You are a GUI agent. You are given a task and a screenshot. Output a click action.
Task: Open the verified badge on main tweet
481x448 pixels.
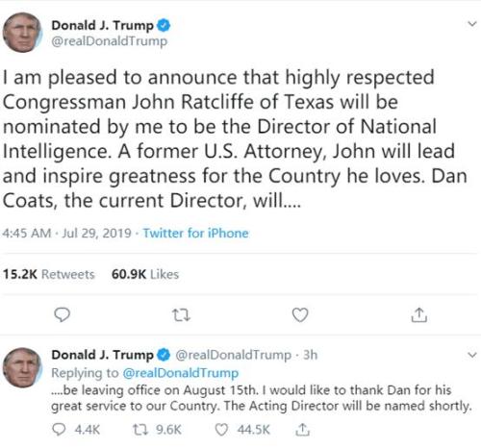164,25
